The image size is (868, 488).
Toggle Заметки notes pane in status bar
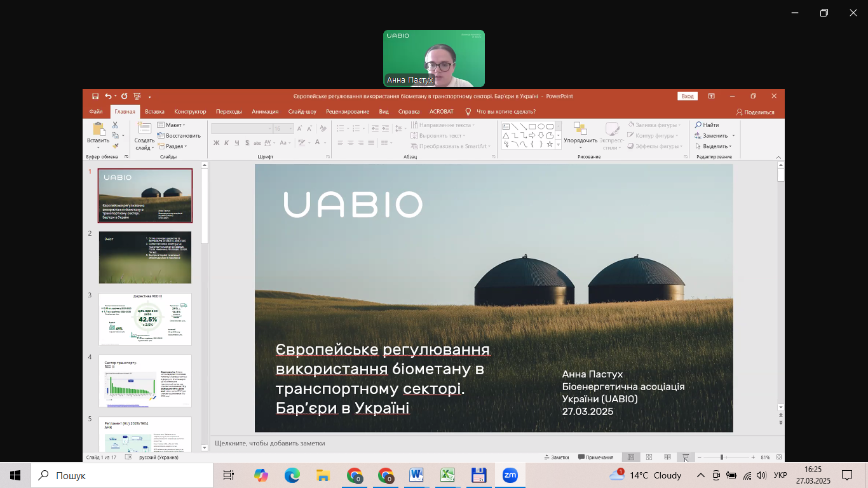pos(557,457)
